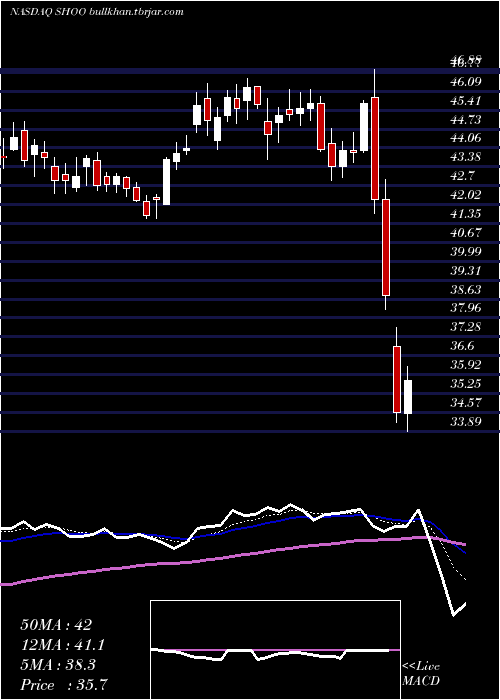500x700 pixels.
Task: Click the 45.41 price axis label
Action: (x=466, y=100)
